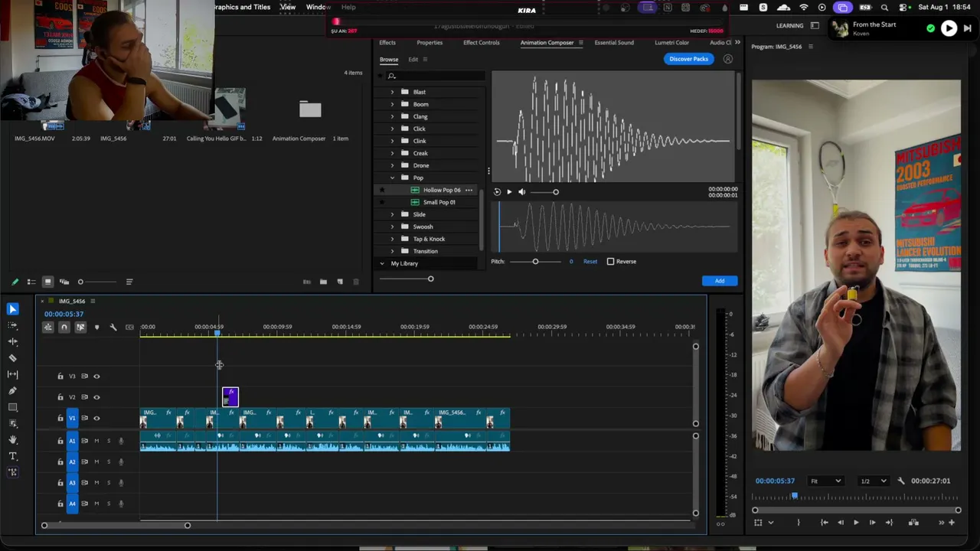The height and width of the screenshot is (551, 980).
Task: Mute audio track A1
Action: pos(96,441)
